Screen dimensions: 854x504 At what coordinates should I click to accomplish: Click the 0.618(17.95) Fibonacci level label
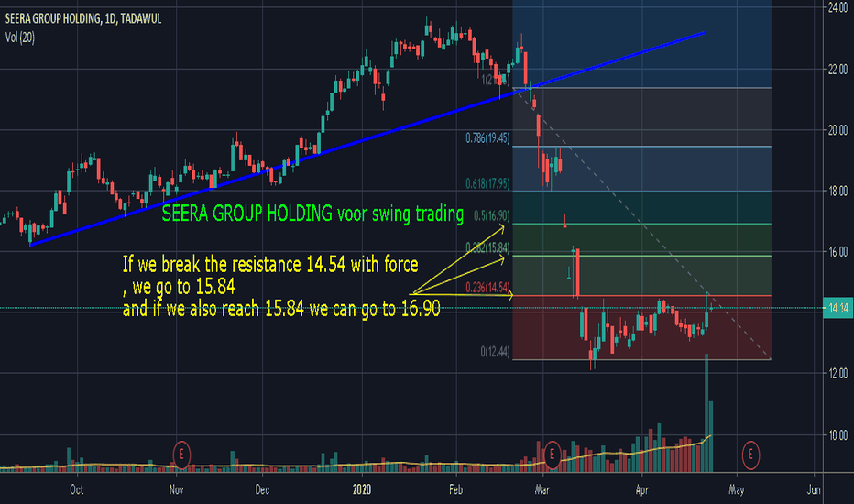(487, 183)
